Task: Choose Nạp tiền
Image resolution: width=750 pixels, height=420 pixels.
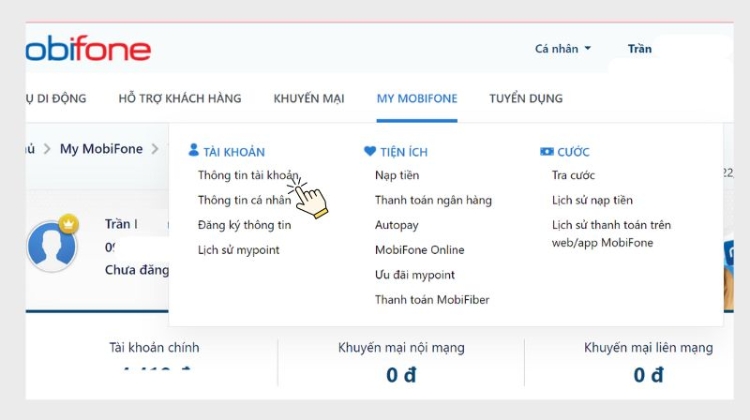Action: (x=397, y=175)
